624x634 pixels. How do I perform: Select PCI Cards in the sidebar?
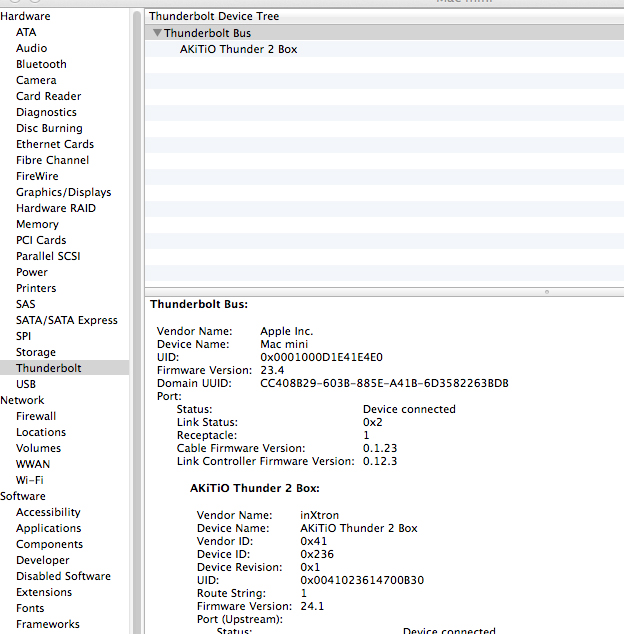(x=41, y=240)
